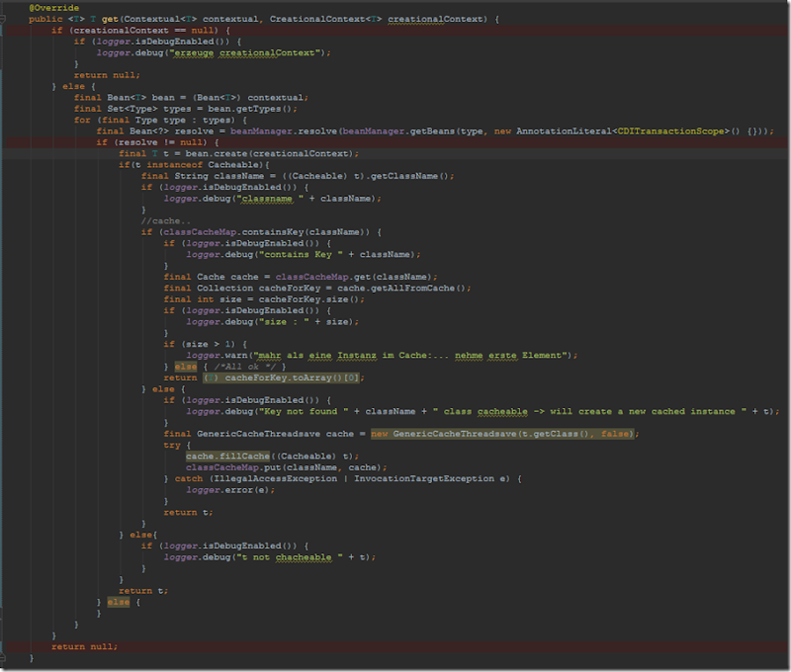The height and width of the screenshot is (672, 791).
Task: Click the logger.warn method call
Action: click(219, 355)
